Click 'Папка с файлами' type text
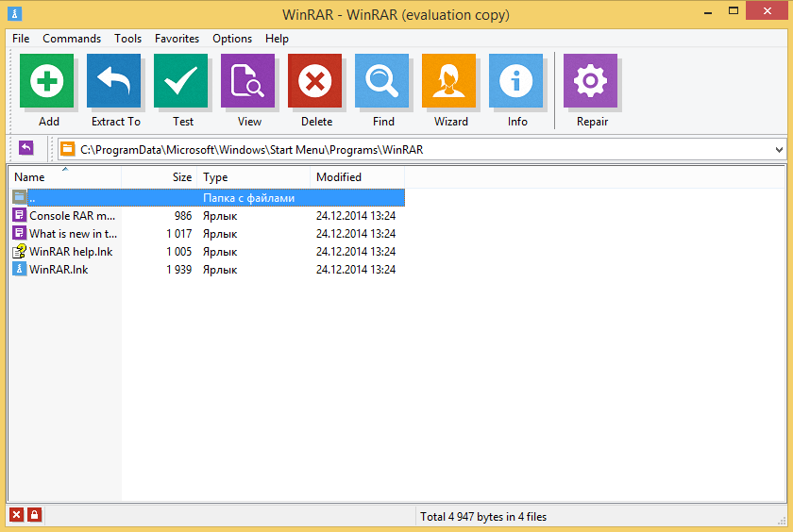This screenshot has height=532, width=793. [249, 198]
